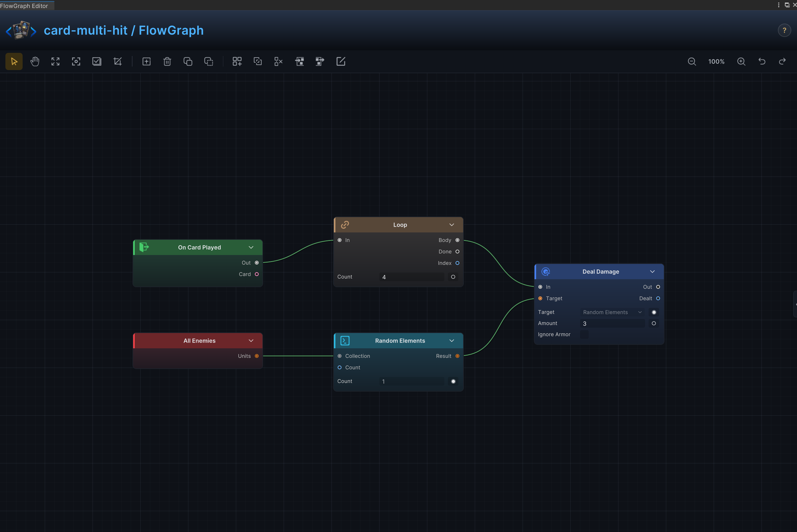
Task: Click the undo arrow icon
Action: click(x=762, y=61)
